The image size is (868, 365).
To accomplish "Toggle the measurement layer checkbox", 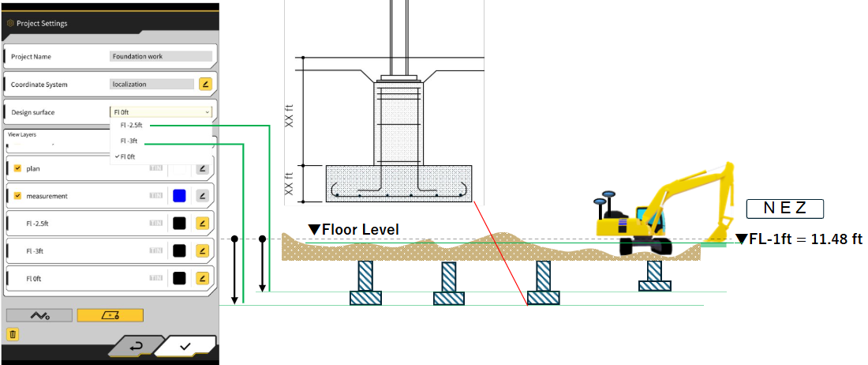I will [17, 195].
